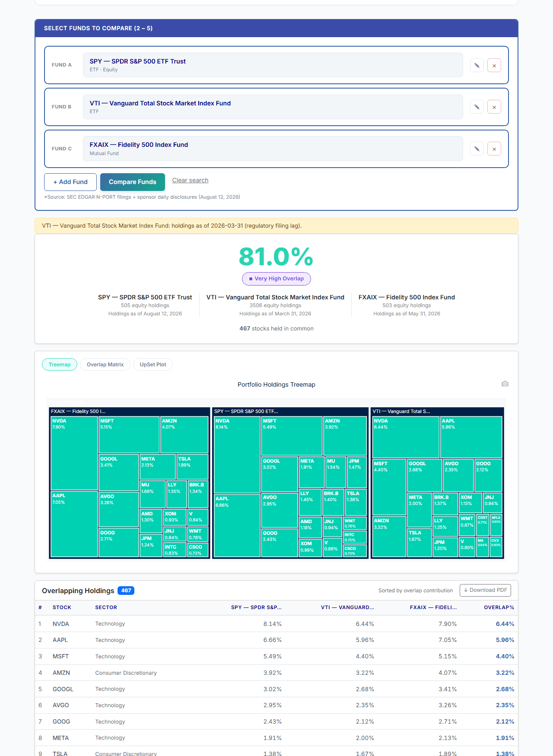Click the VTI Vanguard Total Stock Market field

(x=273, y=107)
